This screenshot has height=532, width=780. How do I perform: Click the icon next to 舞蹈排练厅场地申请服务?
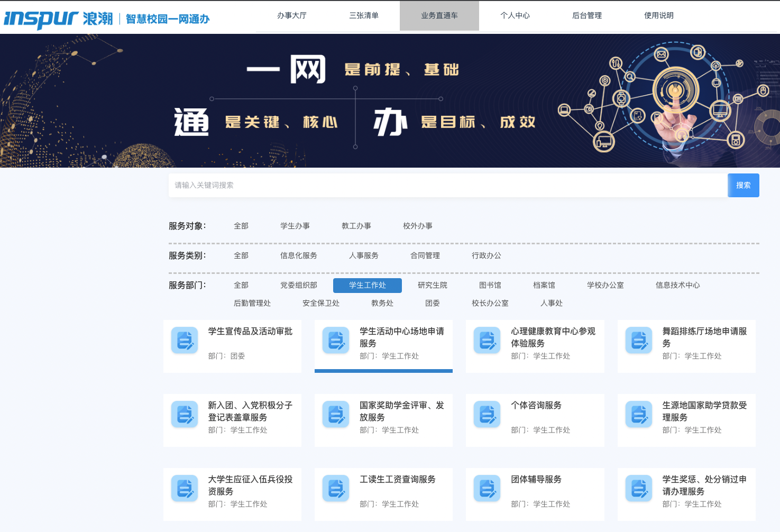(639, 340)
